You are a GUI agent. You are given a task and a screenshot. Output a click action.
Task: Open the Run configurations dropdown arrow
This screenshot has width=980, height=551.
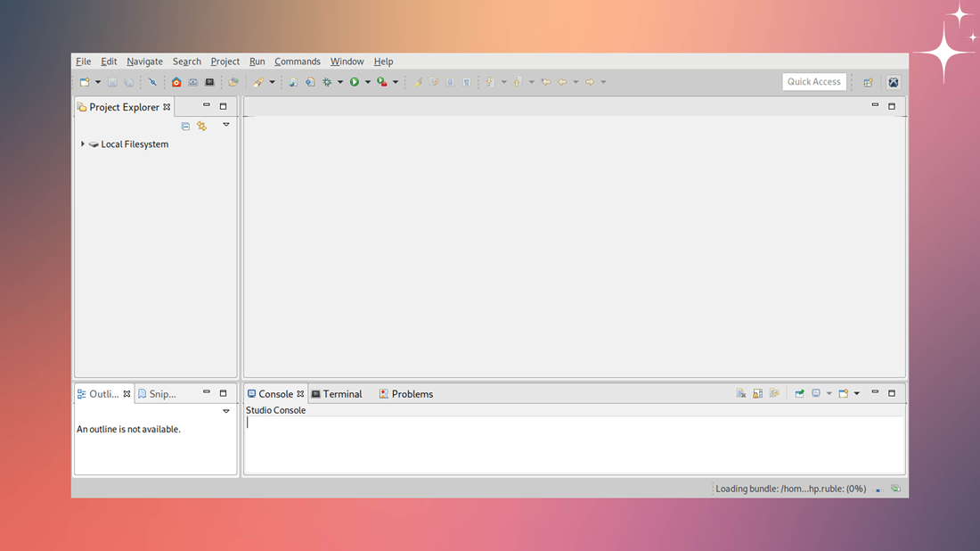[x=367, y=82]
